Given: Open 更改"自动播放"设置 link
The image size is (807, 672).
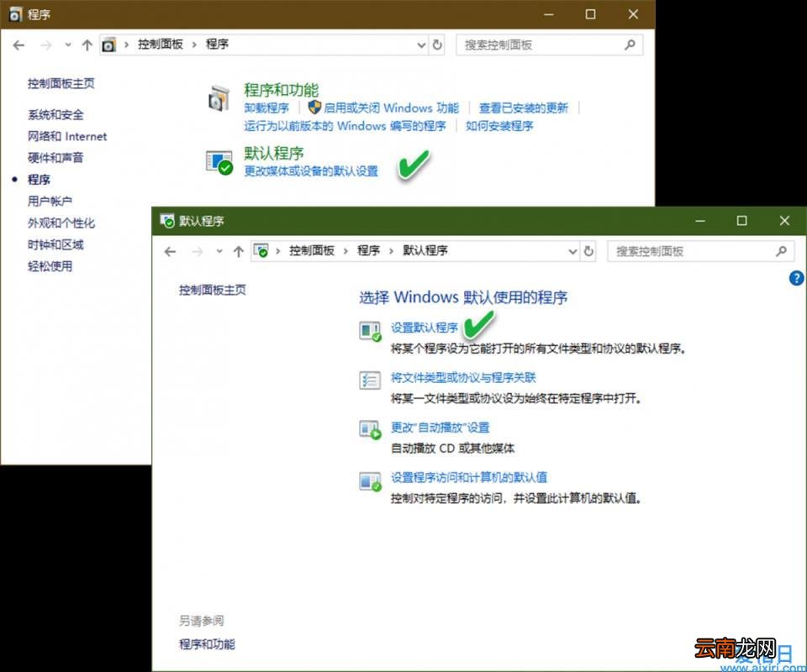Looking at the screenshot, I should tap(440, 428).
